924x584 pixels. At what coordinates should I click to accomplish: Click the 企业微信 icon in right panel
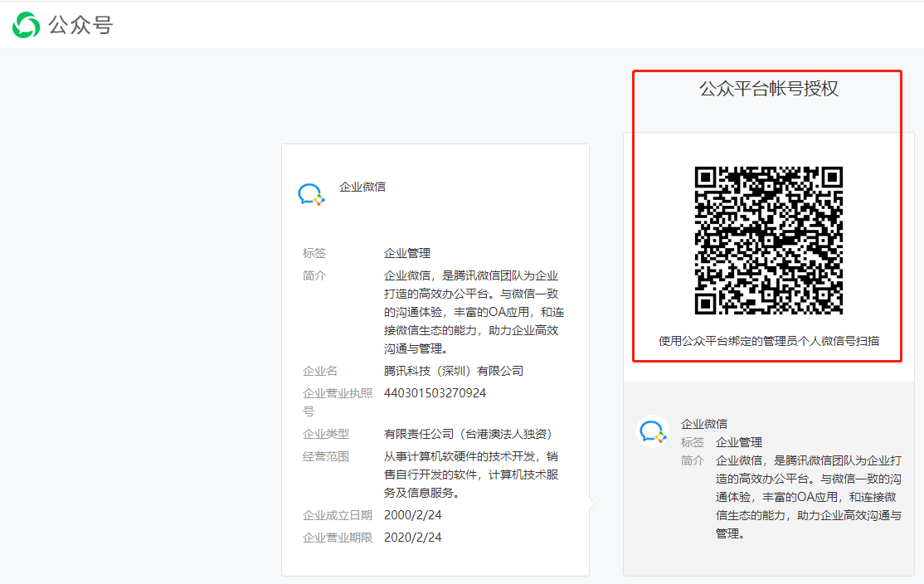653,431
